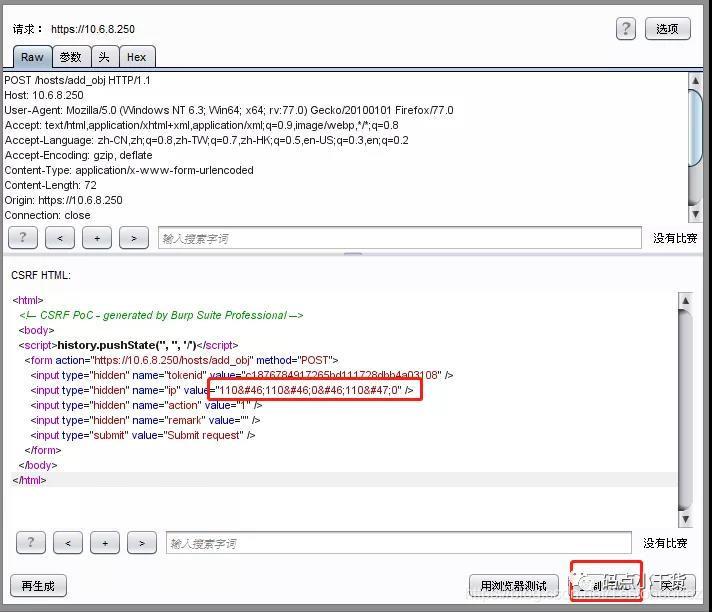Click the Accept-Encoding: gzip, deflate line
Image resolution: width=712 pixels, height=612 pixels.
point(78,155)
